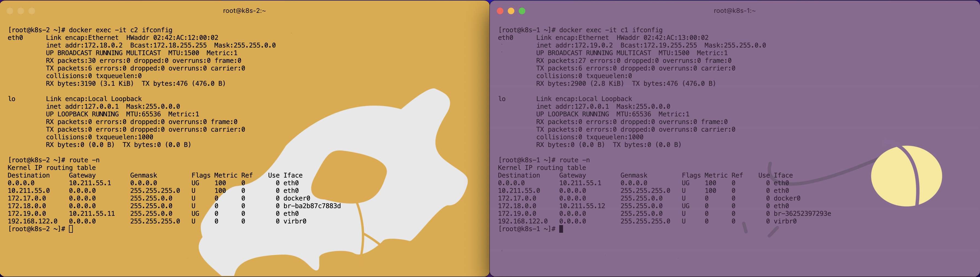
Task: Click gateway 10.211.55.11 in k8s-2 routing table
Action: [92, 214]
